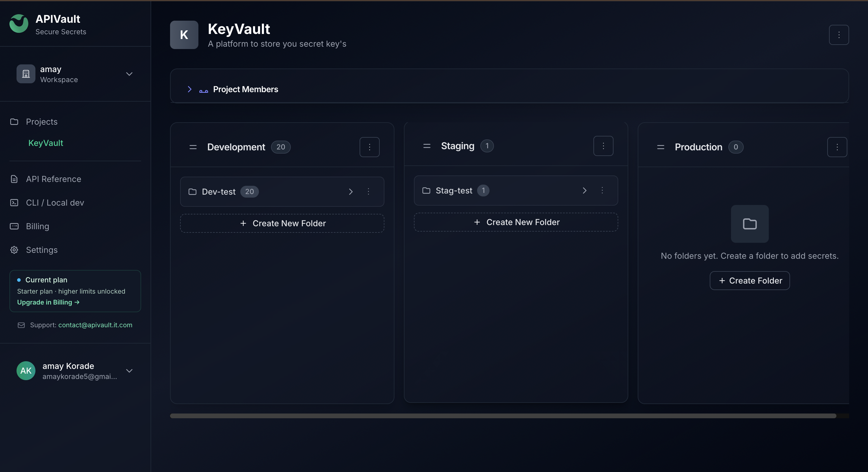This screenshot has width=868, height=472.
Task: Go to Billing in the sidebar
Action: coord(37,226)
